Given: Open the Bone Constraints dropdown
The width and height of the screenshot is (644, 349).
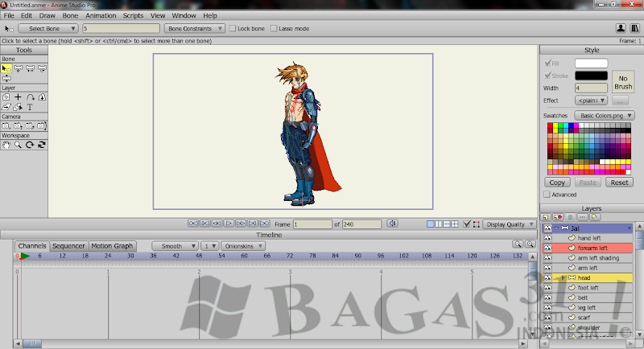Looking at the screenshot, I should point(194,28).
